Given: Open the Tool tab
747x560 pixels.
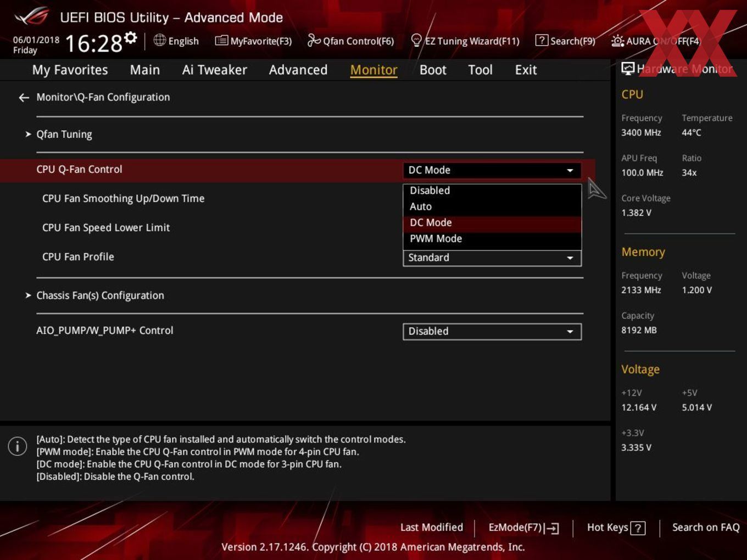Looking at the screenshot, I should (x=480, y=70).
